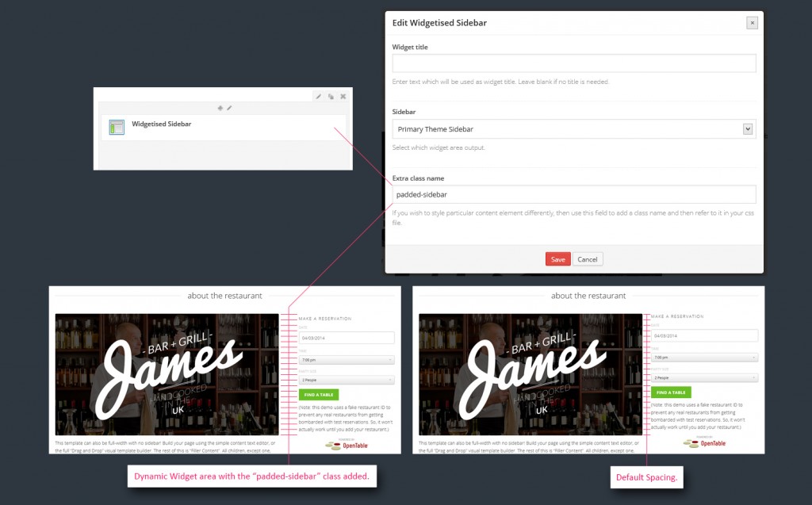Click OpenTable logo in padded preview

(x=347, y=445)
